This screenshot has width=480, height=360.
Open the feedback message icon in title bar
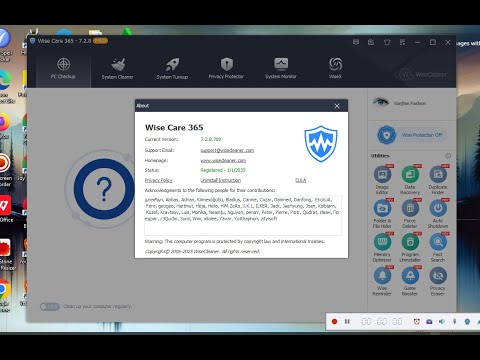point(356,42)
